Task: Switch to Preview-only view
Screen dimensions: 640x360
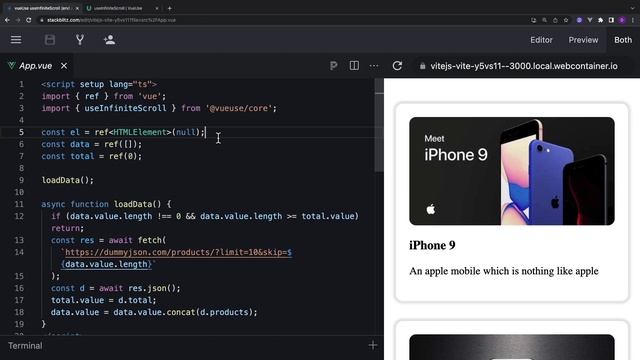Action: coord(583,40)
